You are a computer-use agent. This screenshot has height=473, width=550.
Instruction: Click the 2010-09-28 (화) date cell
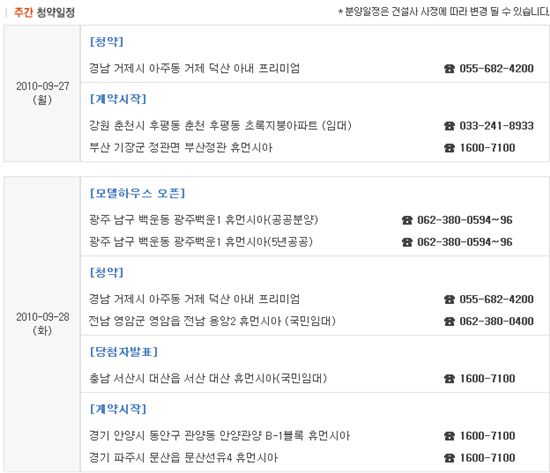click(x=42, y=324)
